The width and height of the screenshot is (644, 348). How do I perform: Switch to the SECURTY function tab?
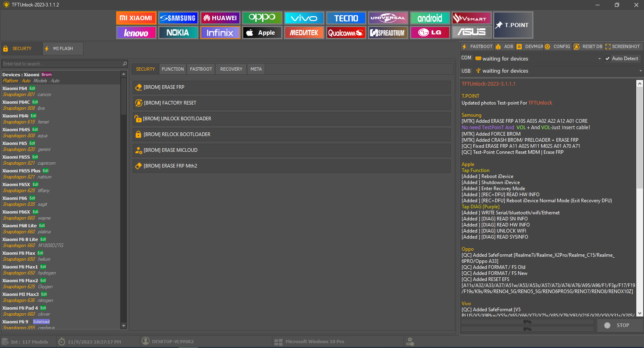145,69
